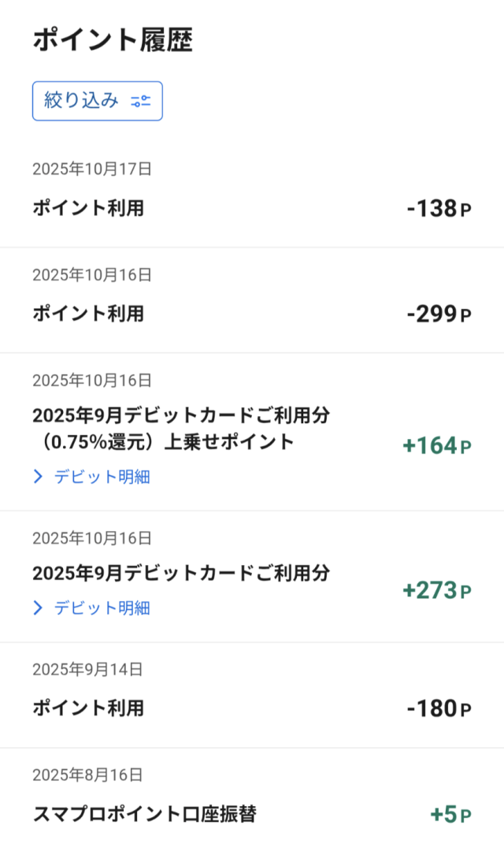
Task: Tap the -299P point amount
Action: pyautogui.click(x=439, y=314)
